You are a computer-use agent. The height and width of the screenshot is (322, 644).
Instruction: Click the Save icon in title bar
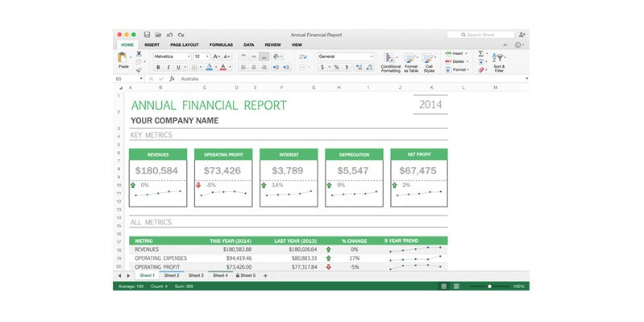pos(147,35)
